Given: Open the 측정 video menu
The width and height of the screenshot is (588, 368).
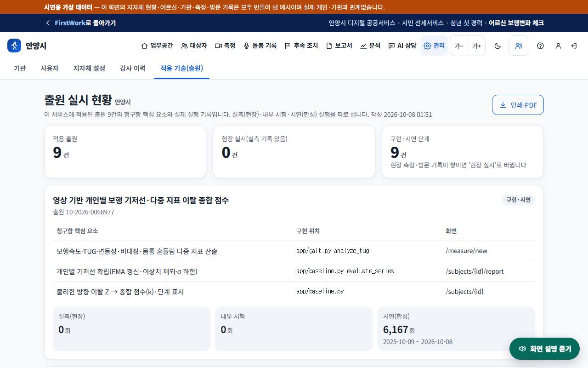Looking at the screenshot, I should (225, 46).
